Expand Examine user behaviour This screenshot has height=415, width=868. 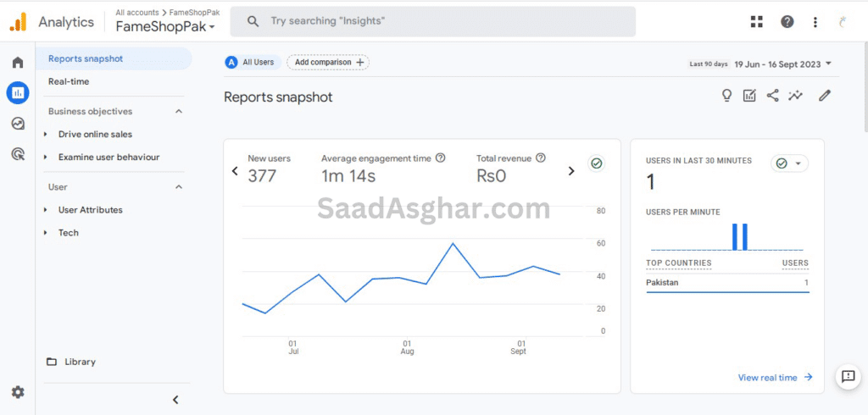click(x=46, y=158)
